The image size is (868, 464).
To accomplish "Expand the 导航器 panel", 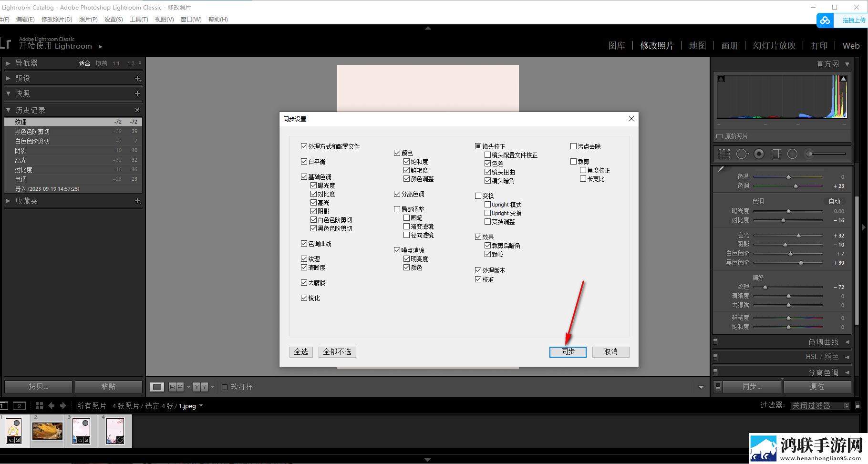I will 8,63.
